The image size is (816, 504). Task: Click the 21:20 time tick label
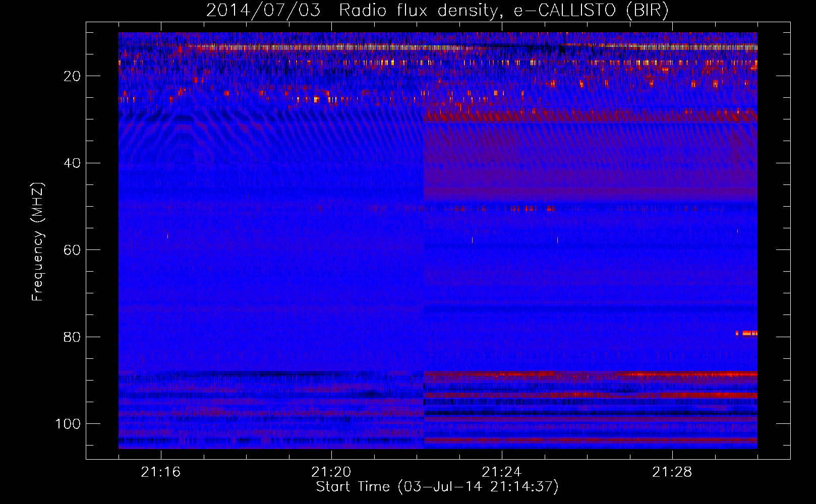coord(331,472)
